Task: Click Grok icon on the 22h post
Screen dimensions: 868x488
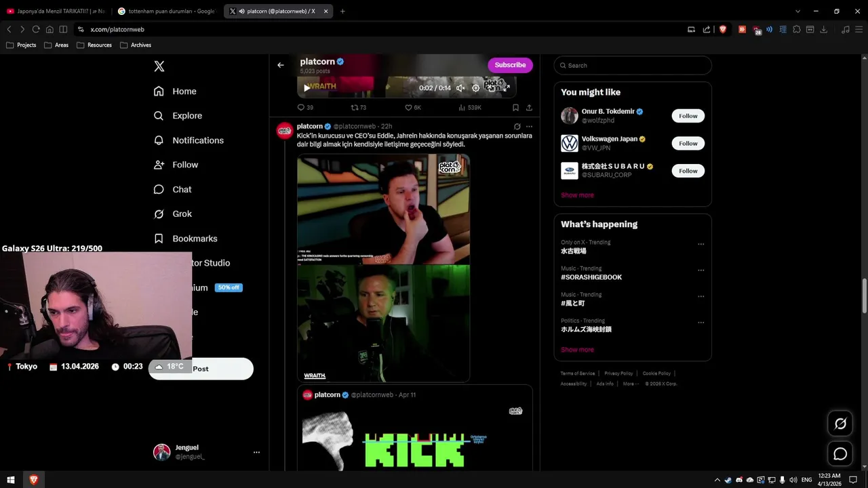Action: (517, 127)
